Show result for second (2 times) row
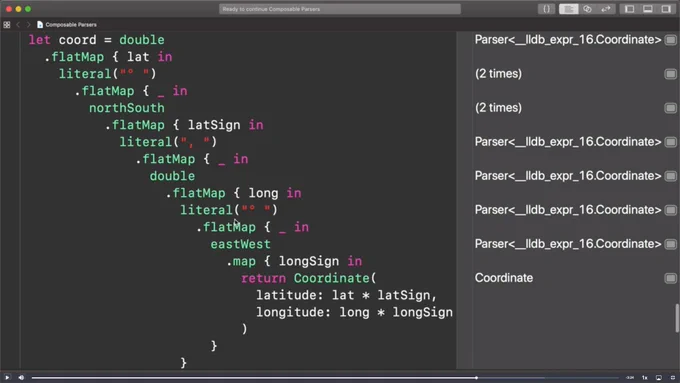680x383 pixels. click(670, 108)
